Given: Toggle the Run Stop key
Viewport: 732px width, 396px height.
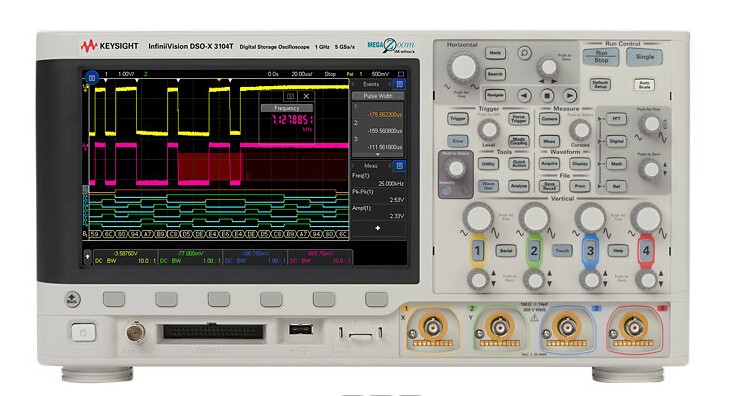Looking at the screenshot, I should coord(601,57).
